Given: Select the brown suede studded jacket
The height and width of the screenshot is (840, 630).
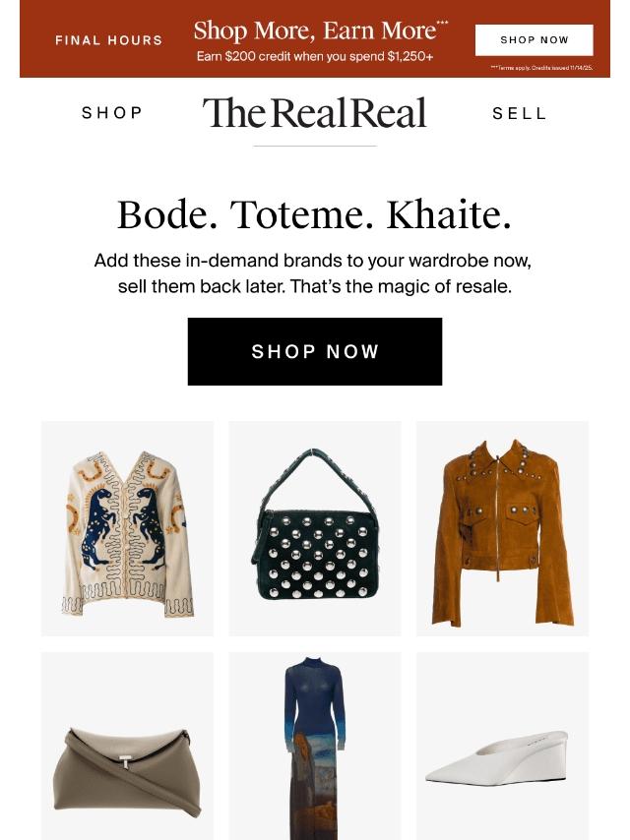Looking at the screenshot, I should [502, 528].
